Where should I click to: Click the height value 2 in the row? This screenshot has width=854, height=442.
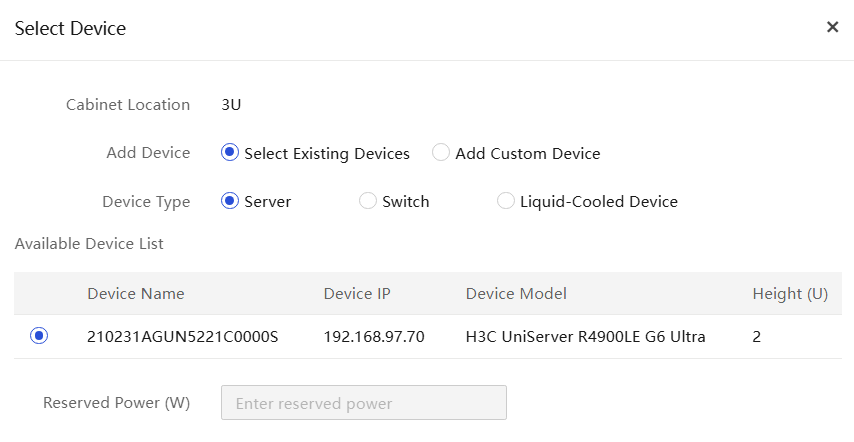coord(757,337)
